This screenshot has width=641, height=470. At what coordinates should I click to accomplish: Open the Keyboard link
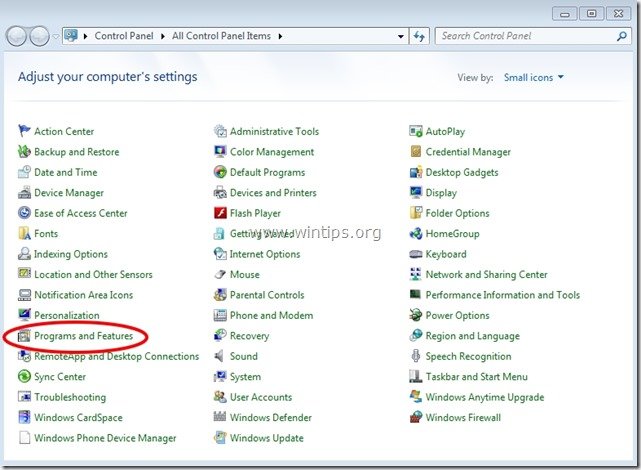point(446,254)
